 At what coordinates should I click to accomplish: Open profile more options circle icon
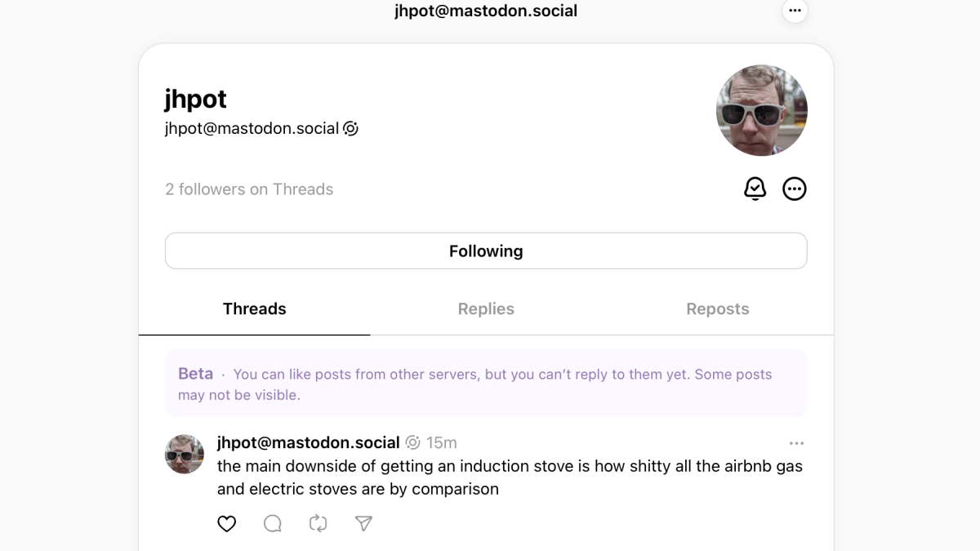point(795,189)
